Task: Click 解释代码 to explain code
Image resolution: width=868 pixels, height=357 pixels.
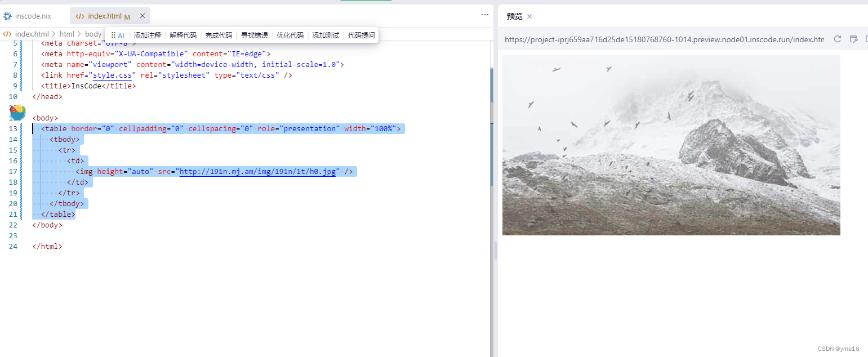Action: click(x=183, y=35)
